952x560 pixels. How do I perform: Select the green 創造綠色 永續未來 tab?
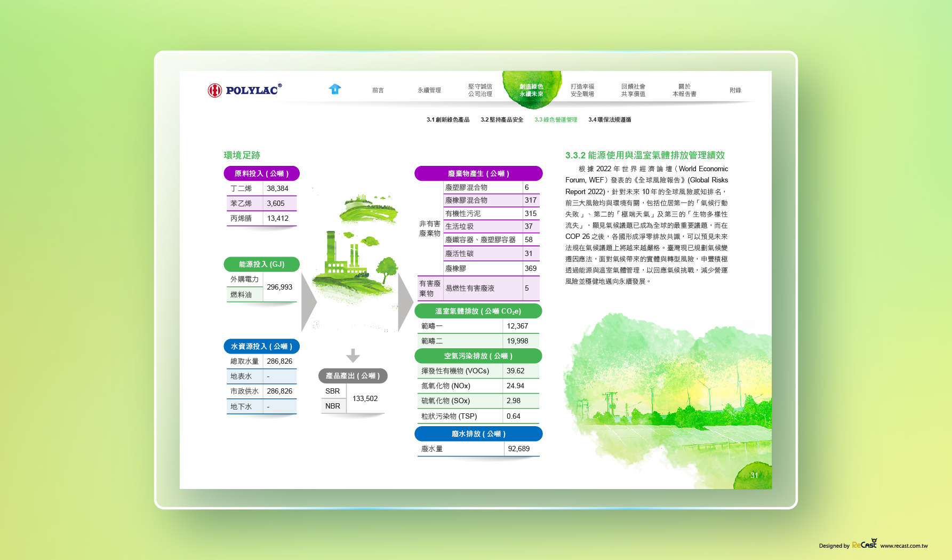[531, 90]
